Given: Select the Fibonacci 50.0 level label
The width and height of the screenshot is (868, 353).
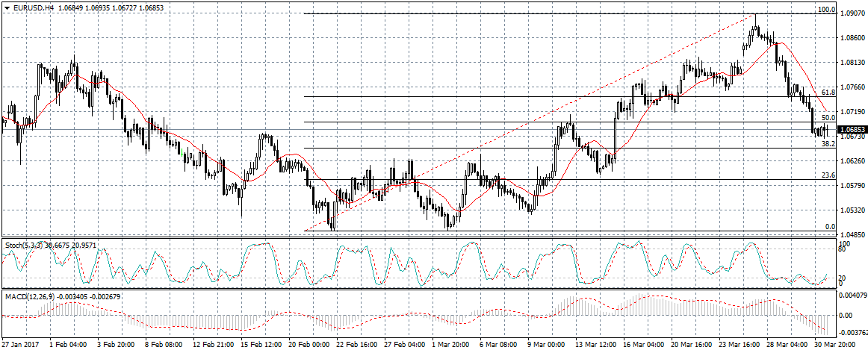Looking at the screenshot, I should [828, 118].
